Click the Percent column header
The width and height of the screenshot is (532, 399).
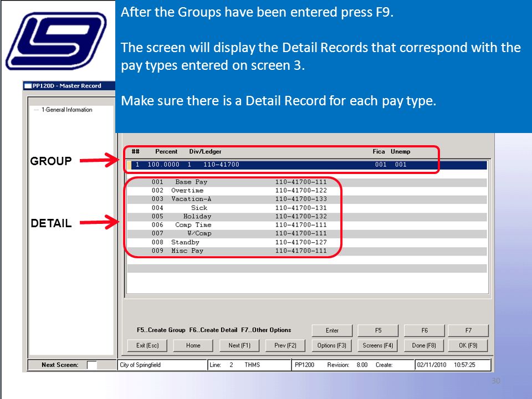click(166, 152)
